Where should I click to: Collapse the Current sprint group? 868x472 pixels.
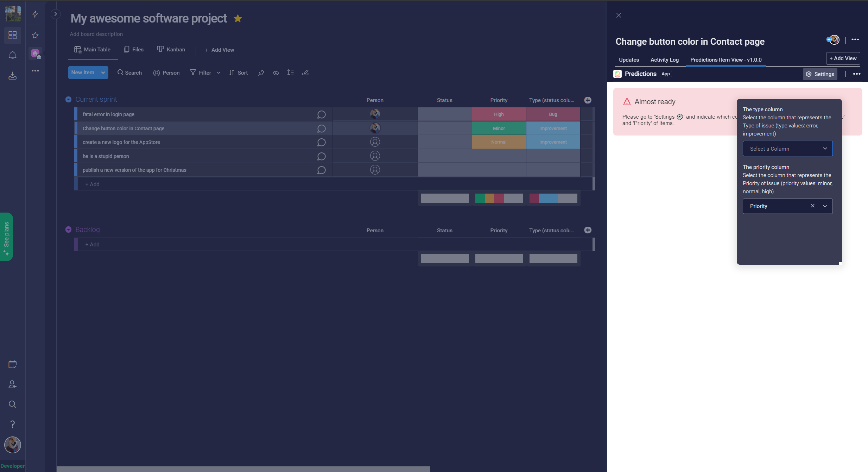click(x=69, y=100)
